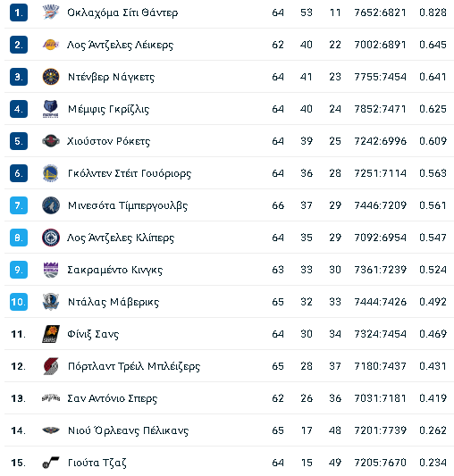
Task: Click the Portland Trail Blazers logo
Action: pos(50,366)
